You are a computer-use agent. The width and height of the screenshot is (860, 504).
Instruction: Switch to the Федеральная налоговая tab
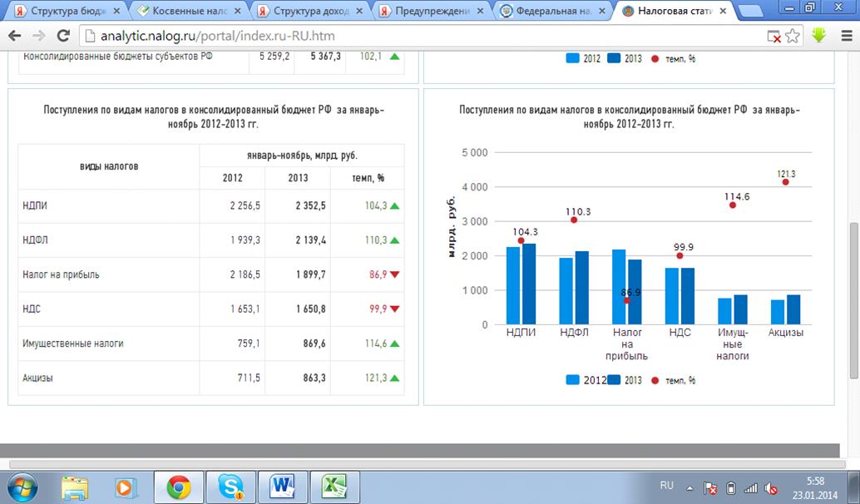[x=551, y=11]
